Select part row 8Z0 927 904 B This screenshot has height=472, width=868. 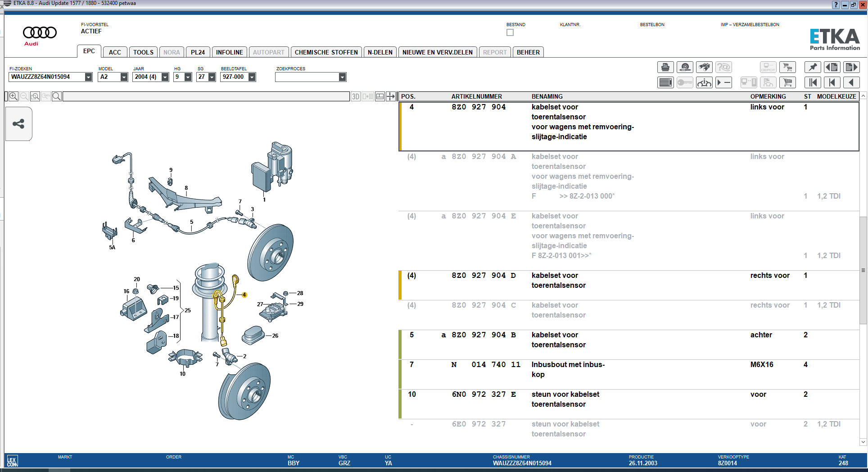tap(629, 345)
